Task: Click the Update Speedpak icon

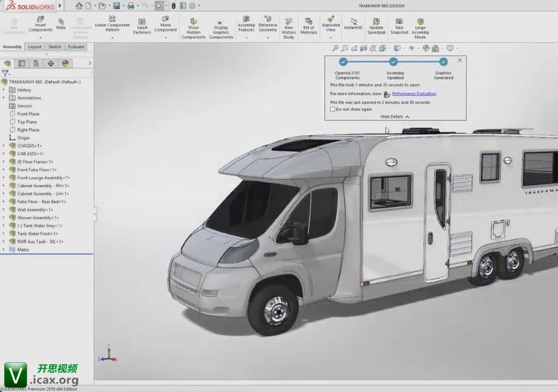Action: 376,26
